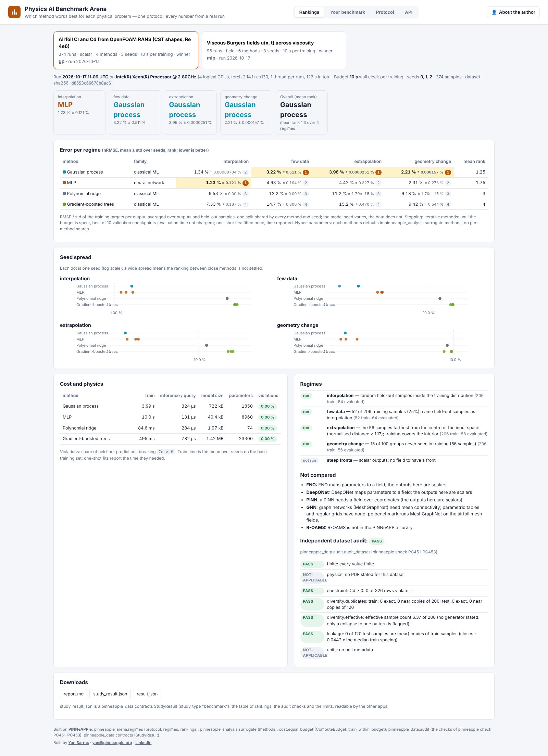548x756 pixels.
Task: Click the '1.42 MB' model size value
Action: click(215, 438)
